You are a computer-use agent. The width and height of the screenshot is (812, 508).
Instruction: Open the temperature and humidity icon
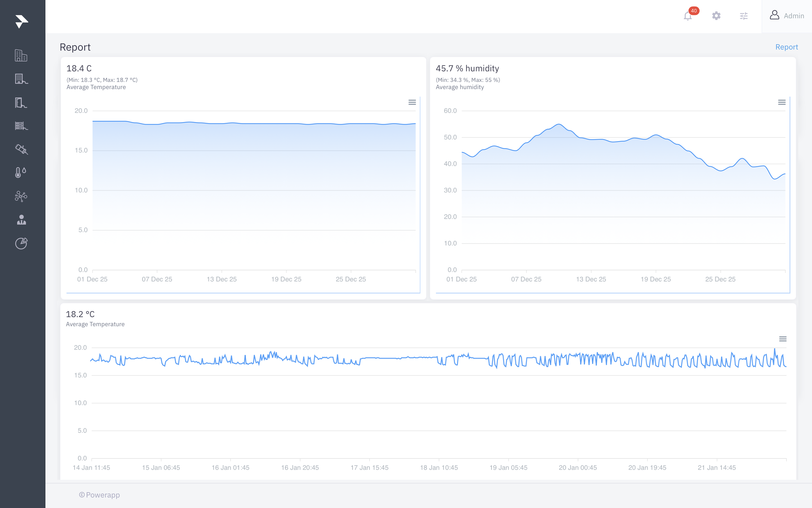(x=21, y=172)
